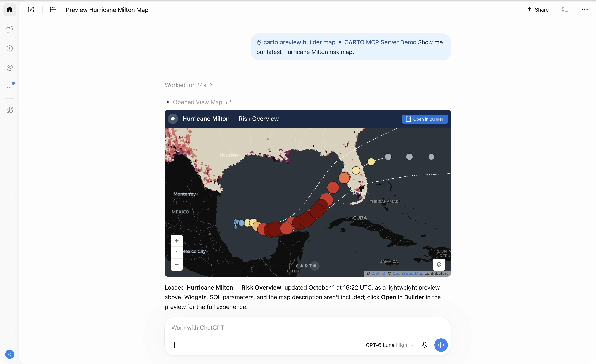Go to the Home sidebar icon
Viewport: 596px width, 364px height.
10,10
